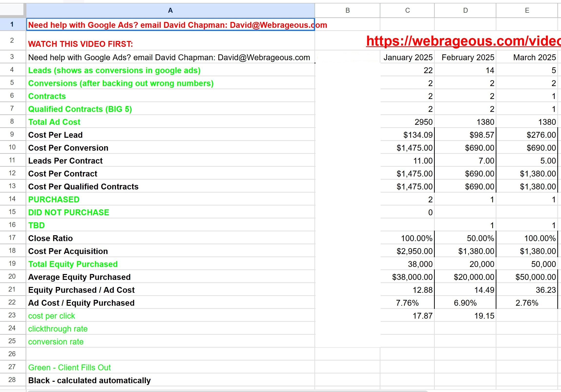Viewport: 561px width, 392px height.
Task: Select the January 2025 header cell
Action: tap(407, 57)
